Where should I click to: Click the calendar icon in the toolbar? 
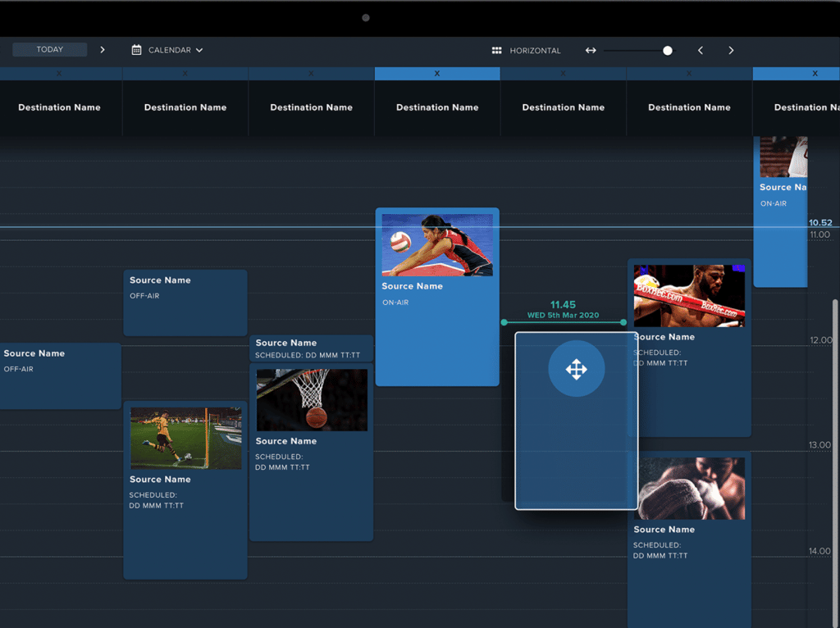point(137,50)
